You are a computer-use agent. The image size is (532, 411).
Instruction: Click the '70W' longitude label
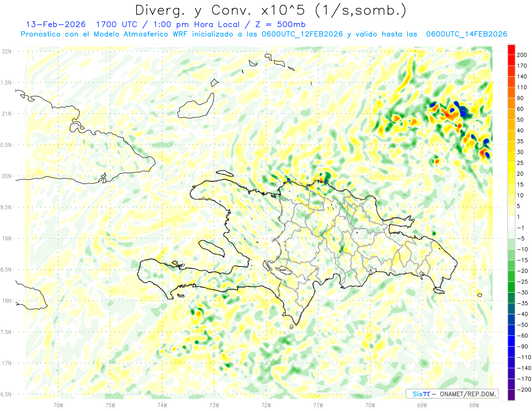coord(370,405)
